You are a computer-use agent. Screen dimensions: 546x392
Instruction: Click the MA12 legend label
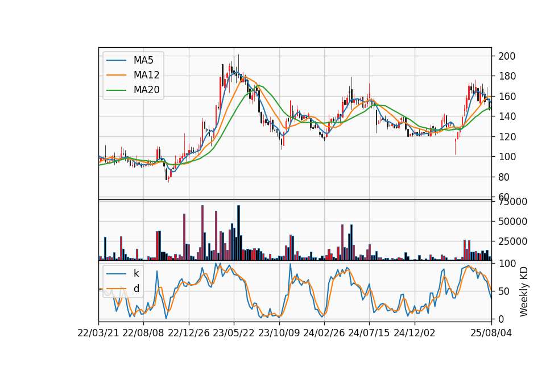pos(146,75)
